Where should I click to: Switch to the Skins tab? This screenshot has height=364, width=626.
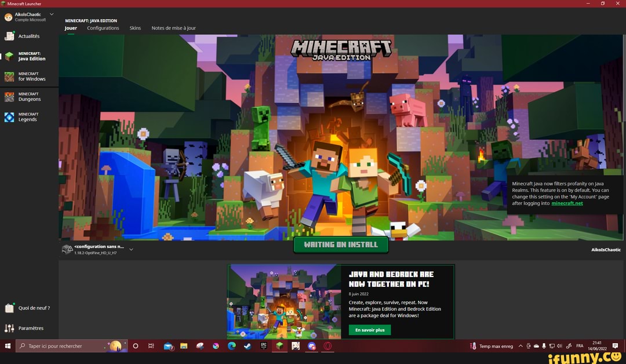(135, 28)
